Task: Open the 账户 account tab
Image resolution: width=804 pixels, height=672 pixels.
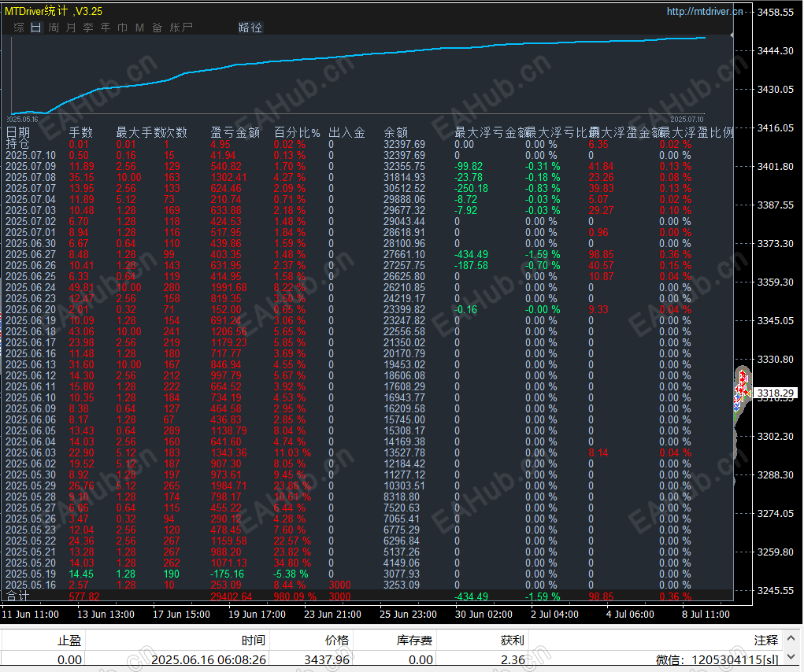Action: coord(181,28)
